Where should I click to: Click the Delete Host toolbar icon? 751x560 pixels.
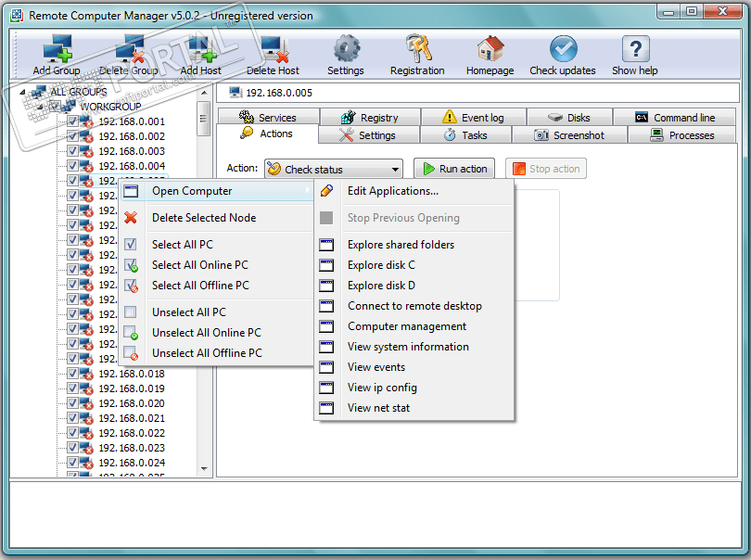[x=274, y=49]
